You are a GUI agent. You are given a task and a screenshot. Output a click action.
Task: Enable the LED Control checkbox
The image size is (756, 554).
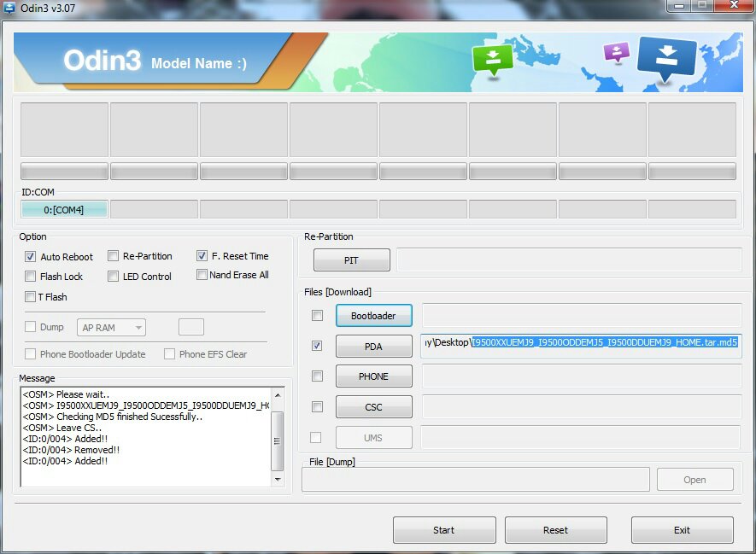coord(113,277)
